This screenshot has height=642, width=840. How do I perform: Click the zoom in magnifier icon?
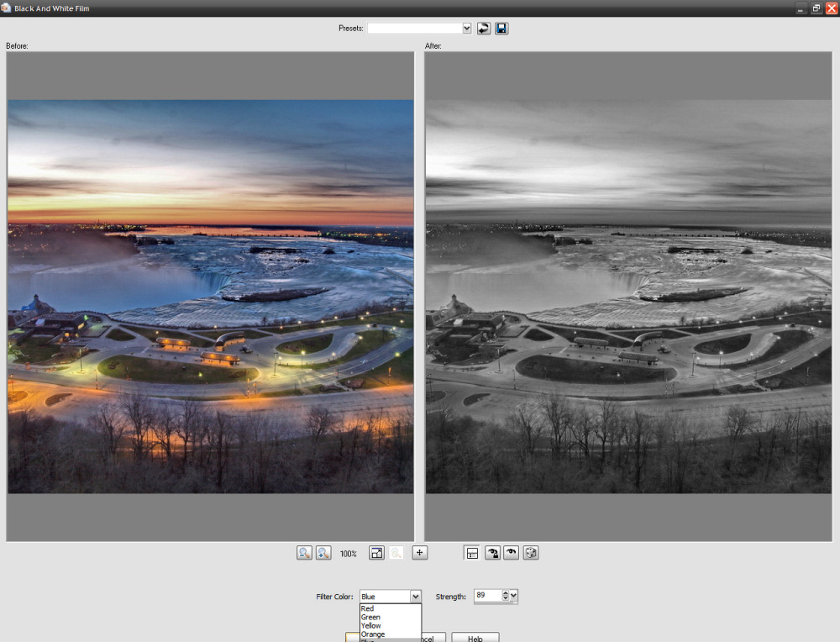[x=323, y=552]
